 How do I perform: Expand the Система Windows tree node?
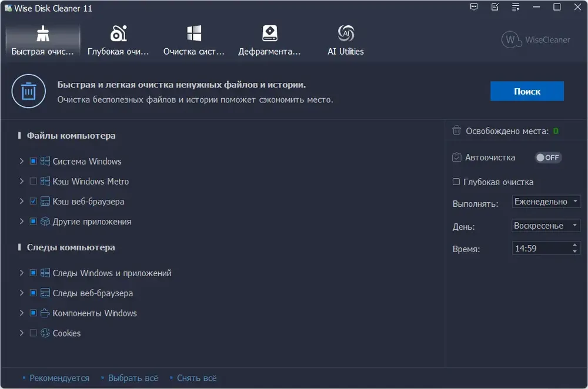point(22,161)
